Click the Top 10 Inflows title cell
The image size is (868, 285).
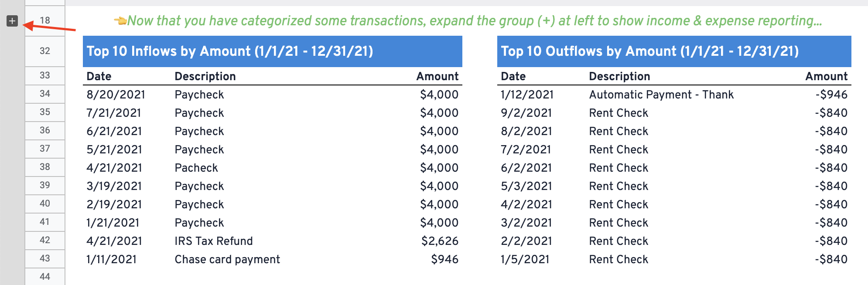273,51
